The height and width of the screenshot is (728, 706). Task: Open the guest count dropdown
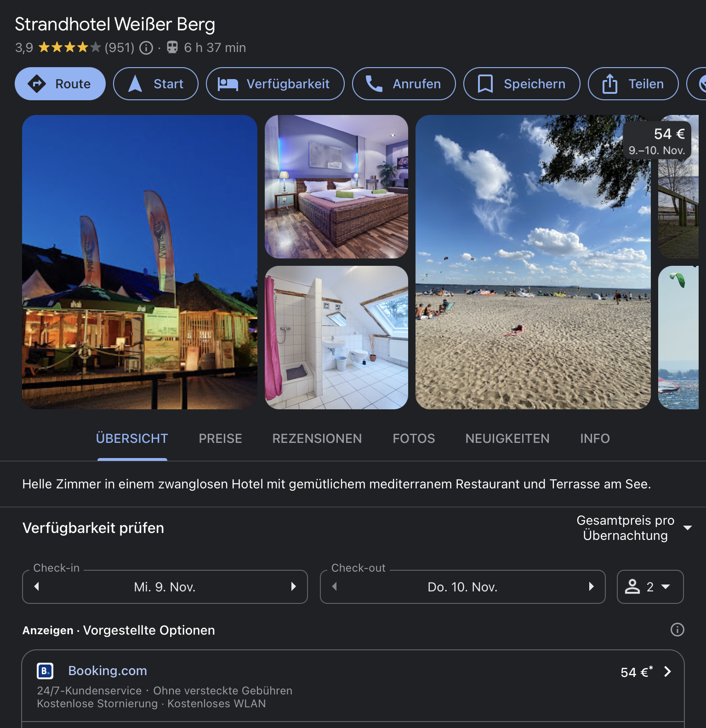(x=650, y=586)
